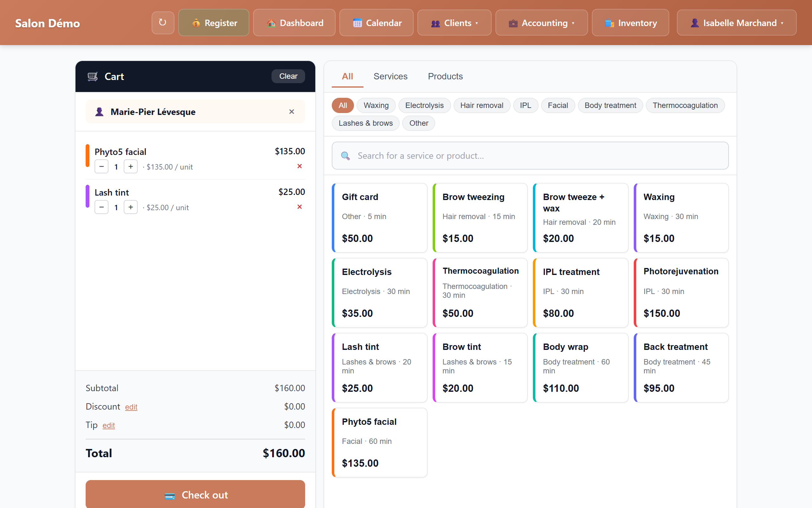This screenshot has height=508, width=812.
Task: Increase Phyto5 facial quantity with plus
Action: point(131,167)
